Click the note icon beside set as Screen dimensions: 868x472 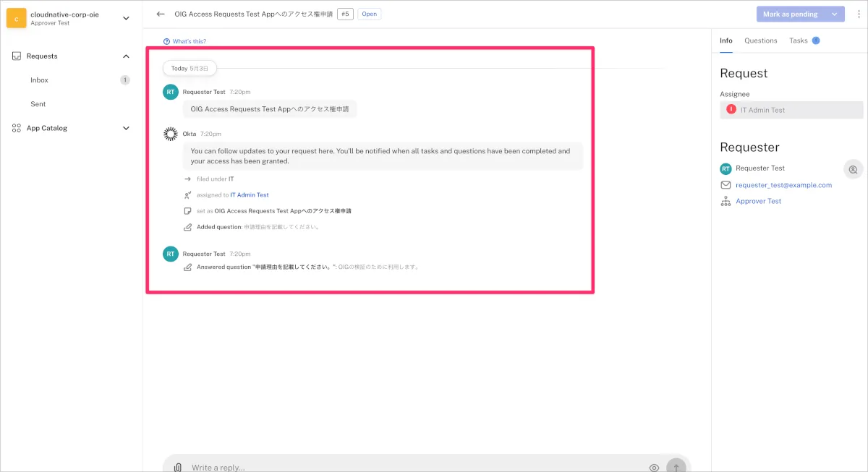click(x=187, y=211)
